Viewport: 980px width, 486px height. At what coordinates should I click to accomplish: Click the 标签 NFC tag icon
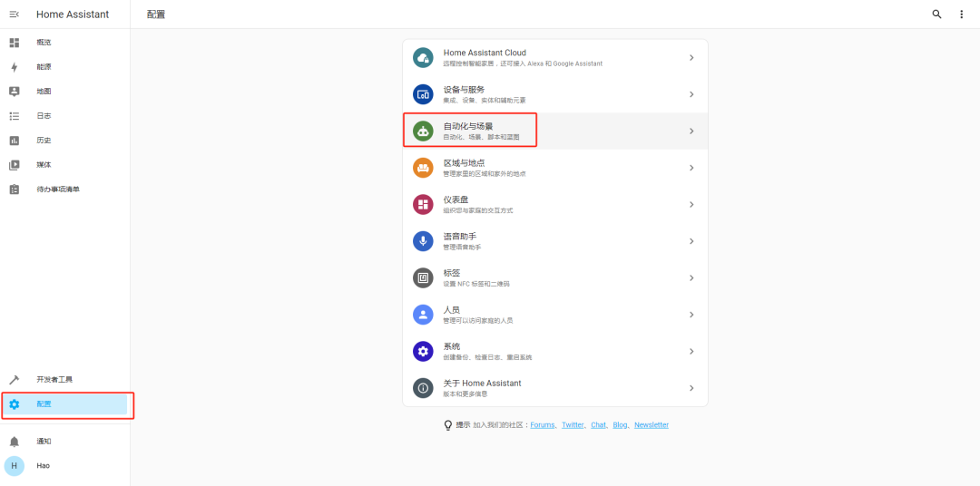click(423, 278)
